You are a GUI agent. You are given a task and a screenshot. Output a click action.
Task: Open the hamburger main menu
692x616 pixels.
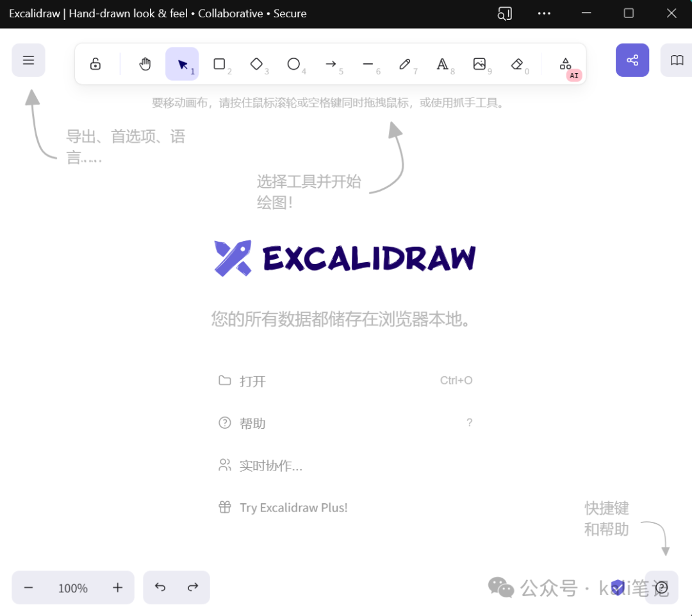28,60
